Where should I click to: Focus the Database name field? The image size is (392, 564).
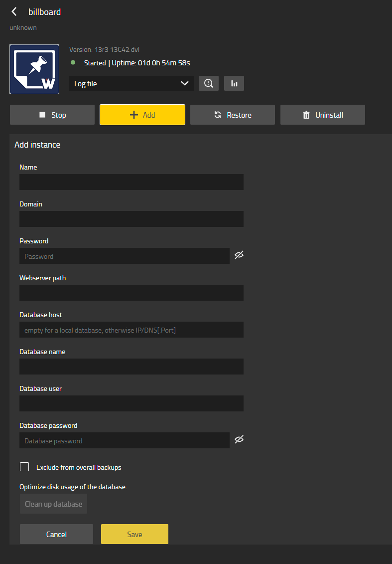pyautogui.click(x=131, y=367)
